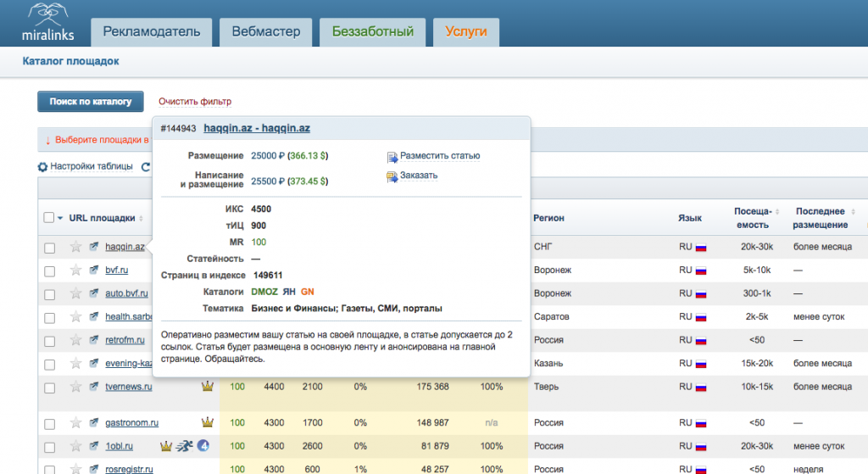Star the gastronom.ru row
This screenshot has height=474, width=868.
(x=75, y=423)
